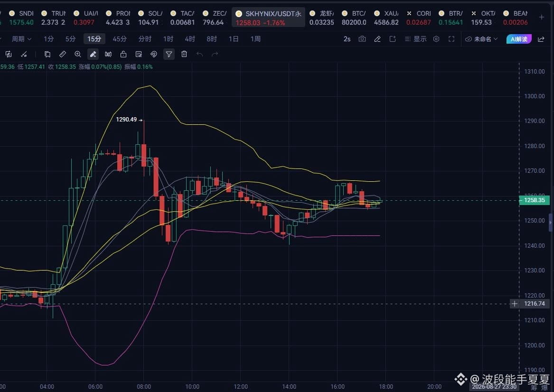Image resolution: width=554 pixels, height=392 pixels.
Task: Click the crosshair plus at 1216.74
Action: [x=515, y=304]
